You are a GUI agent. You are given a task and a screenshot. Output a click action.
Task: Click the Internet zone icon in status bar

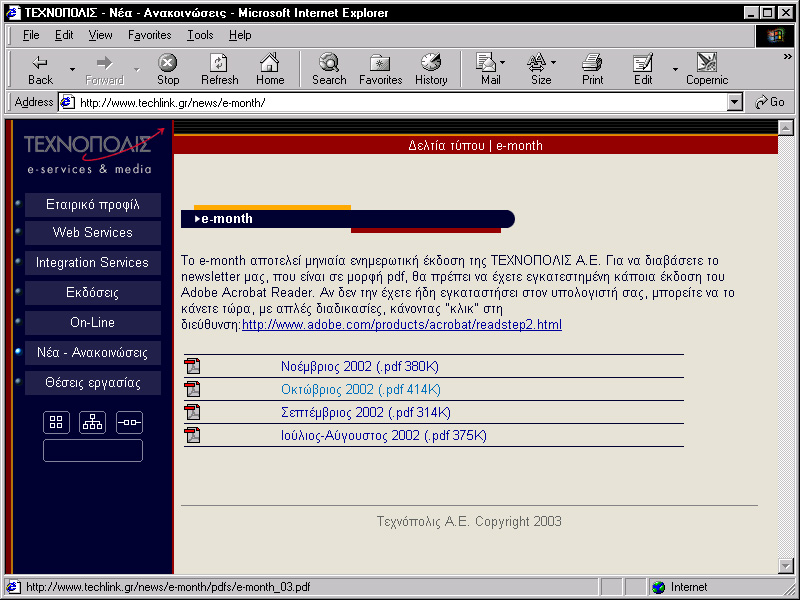pos(659,587)
